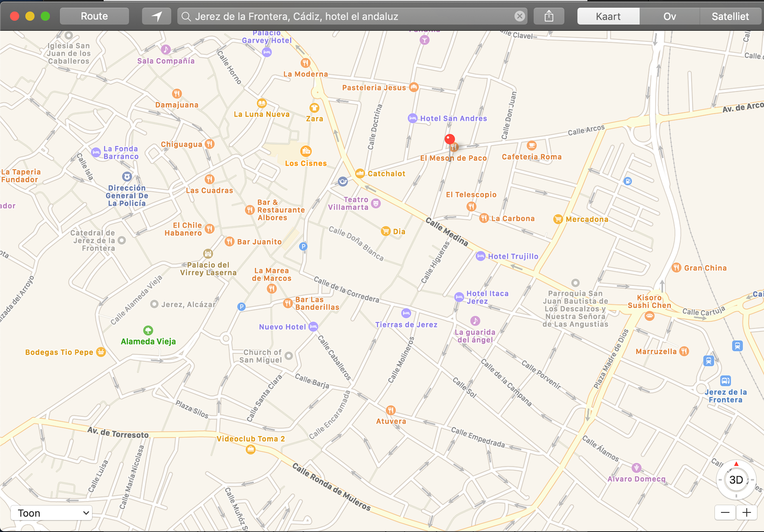764x532 pixels.
Task: Switch to the Ov transit view
Action: pos(669,16)
